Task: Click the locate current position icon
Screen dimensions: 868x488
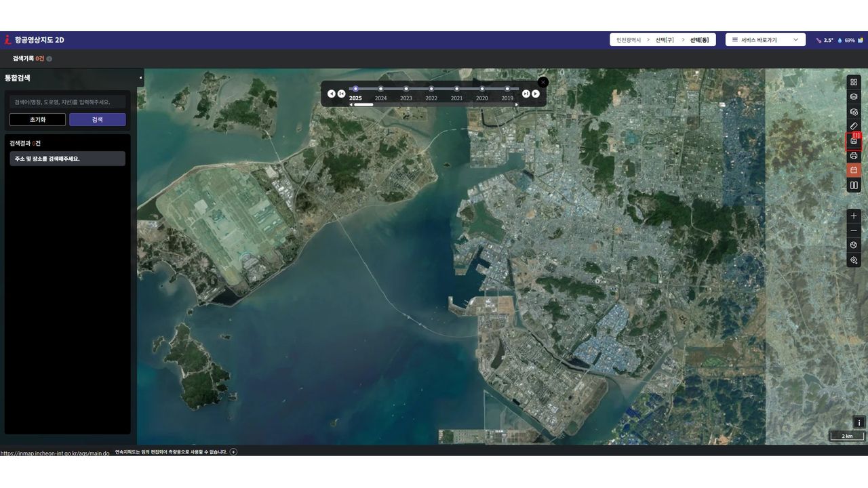Action: coord(854,260)
